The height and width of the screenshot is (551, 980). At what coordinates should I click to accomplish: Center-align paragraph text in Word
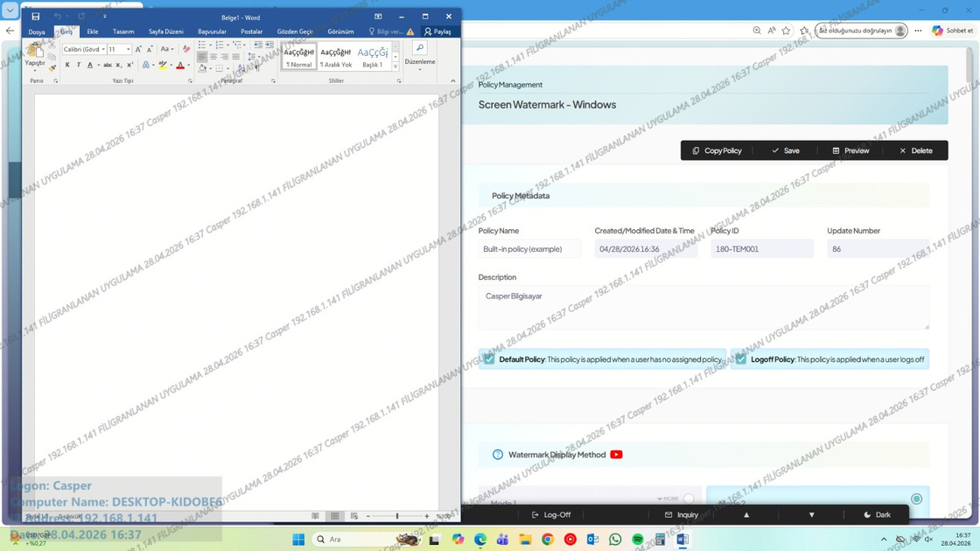point(213,57)
